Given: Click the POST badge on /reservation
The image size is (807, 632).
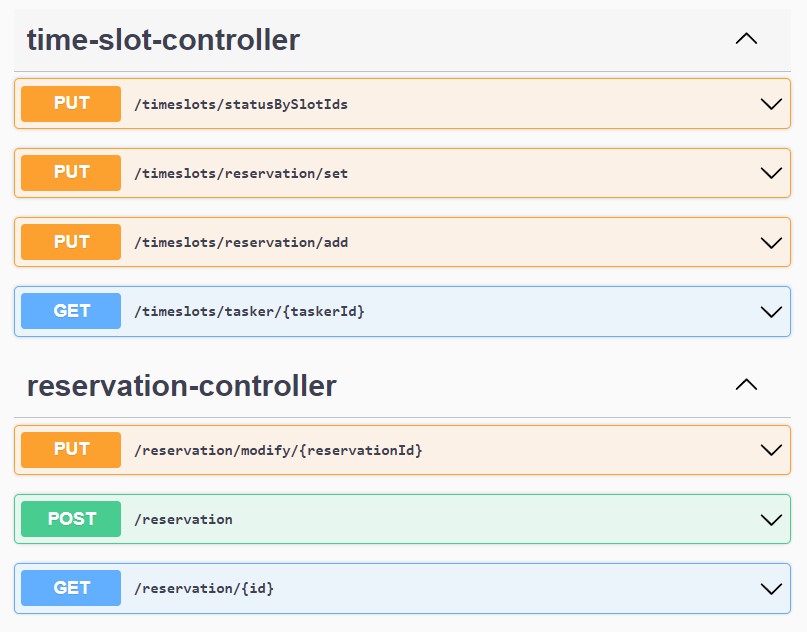Looking at the screenshot, I should tap(70, 519).
